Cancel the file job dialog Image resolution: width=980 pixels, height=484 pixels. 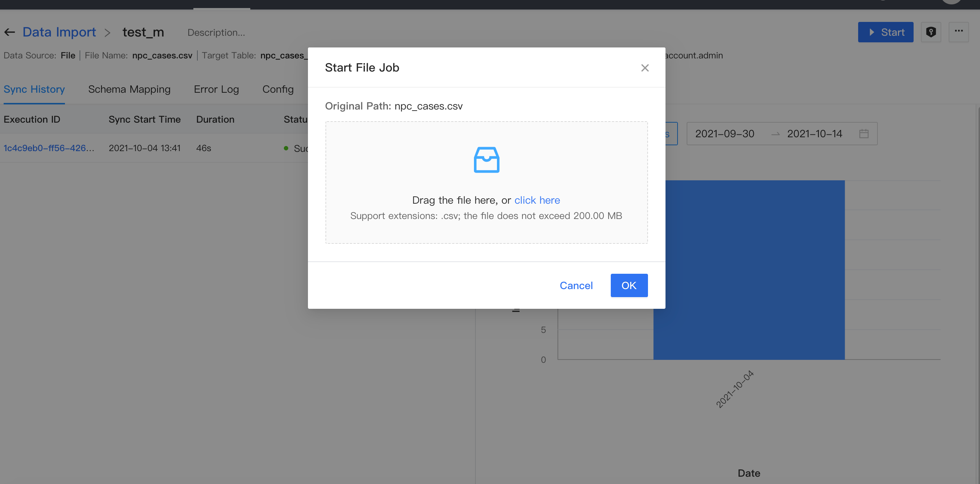(576, 285)
